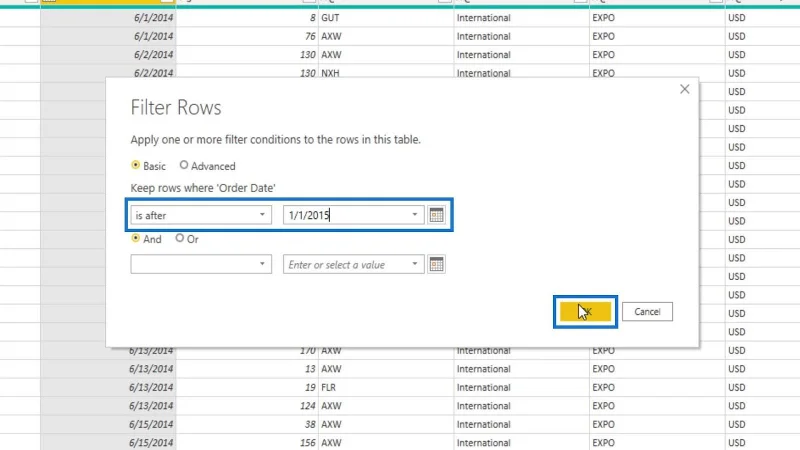Select the Basic filter mode
Image resolution: width=800 pixels, height=450 pixels.
tap(135, 165)
